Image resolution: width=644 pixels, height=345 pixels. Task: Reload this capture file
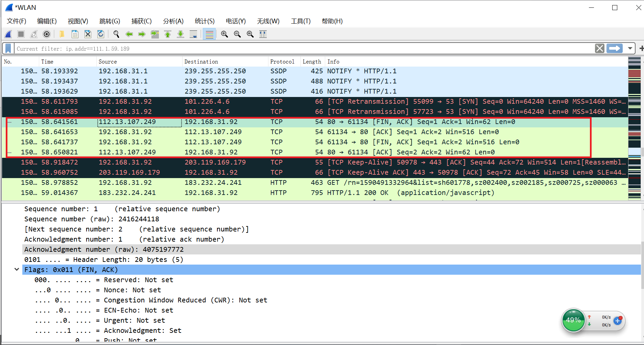click(x=101, y=34)
